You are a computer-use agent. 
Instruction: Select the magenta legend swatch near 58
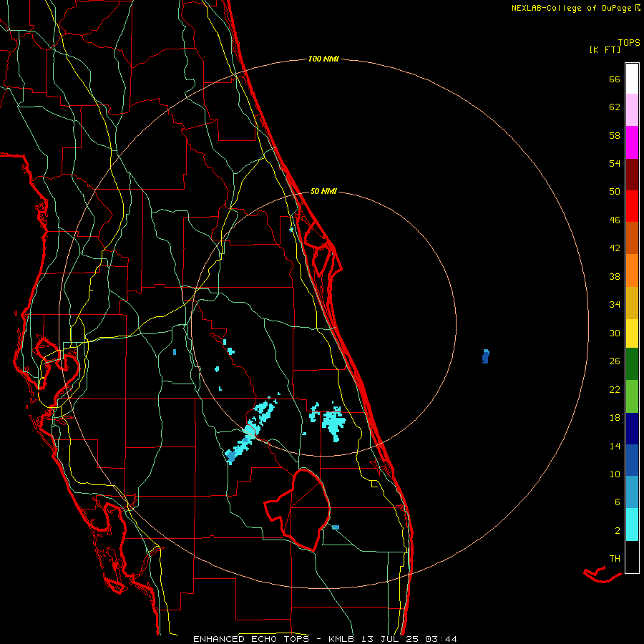coord(632,142)
